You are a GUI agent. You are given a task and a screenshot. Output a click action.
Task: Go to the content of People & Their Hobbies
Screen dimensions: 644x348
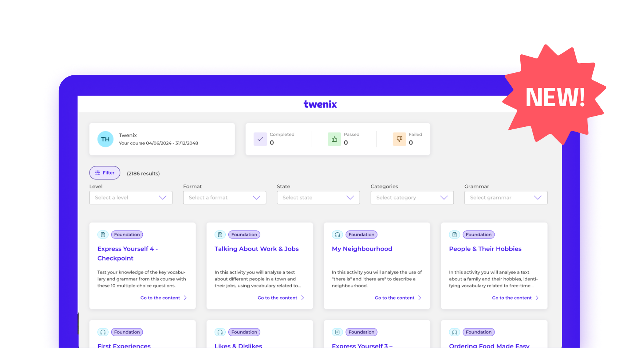coord(512,298)
